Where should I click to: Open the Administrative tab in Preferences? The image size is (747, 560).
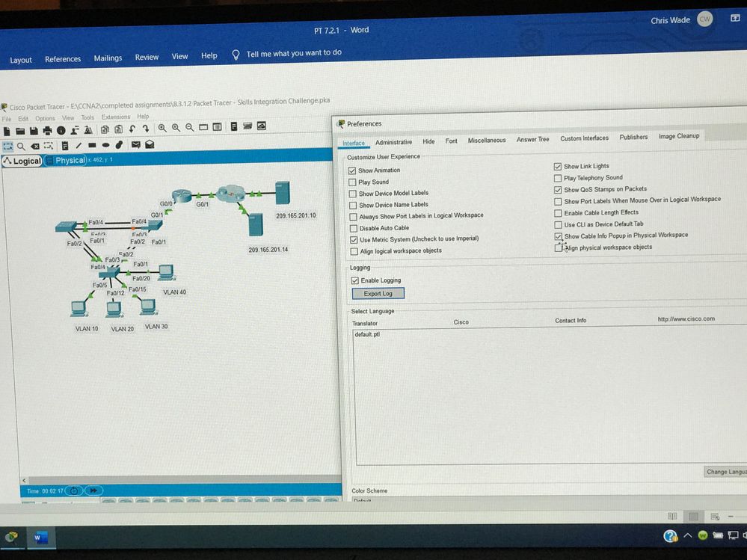tap(393, 142)
